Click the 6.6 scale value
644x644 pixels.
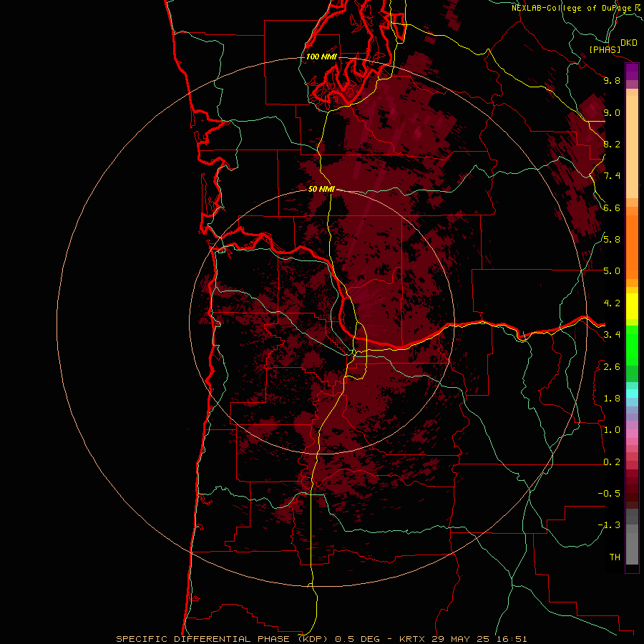pos(612,208)
